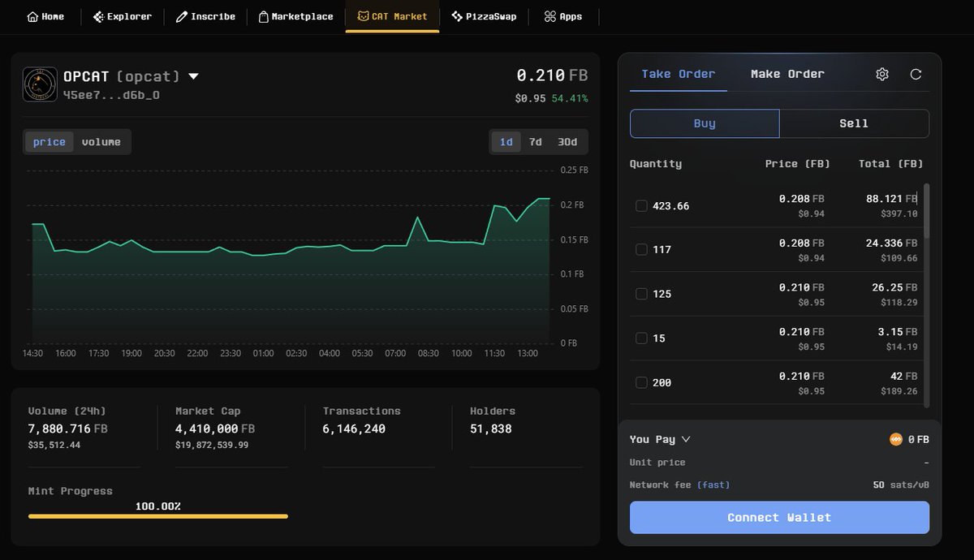Viewport: 974px width, 560px height.
Task: Click the 4,410,000 FB market cap value
Action: (215, 429)
